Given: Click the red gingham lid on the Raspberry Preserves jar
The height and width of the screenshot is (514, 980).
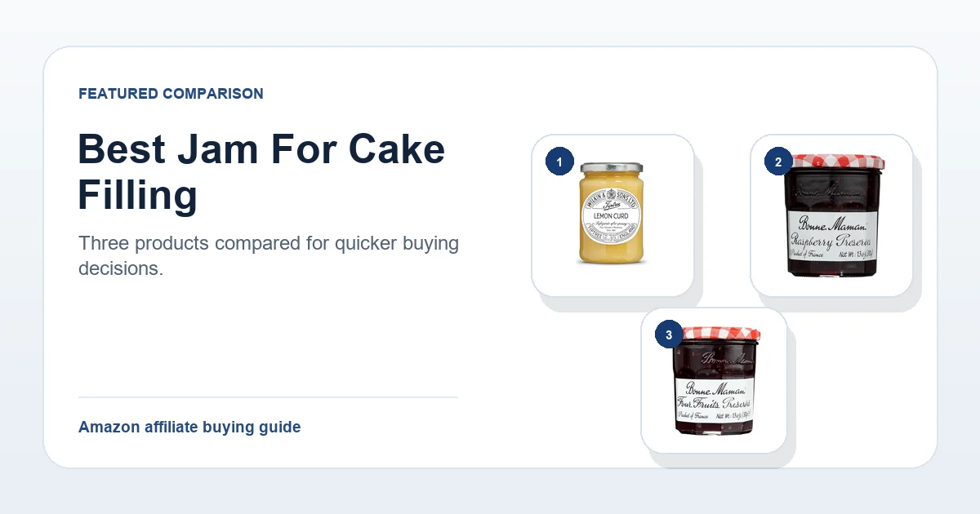Looking at the screenshot, I should [831, 162].
